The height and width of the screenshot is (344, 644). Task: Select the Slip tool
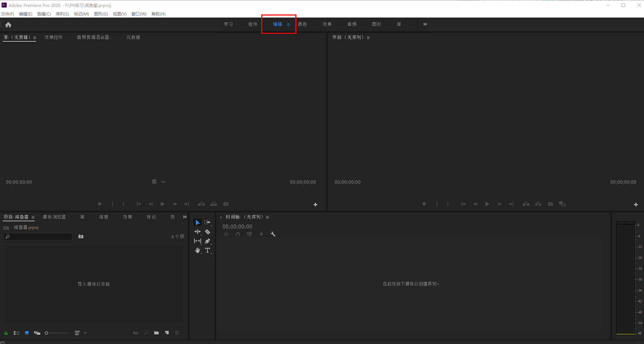pos(198,241)
